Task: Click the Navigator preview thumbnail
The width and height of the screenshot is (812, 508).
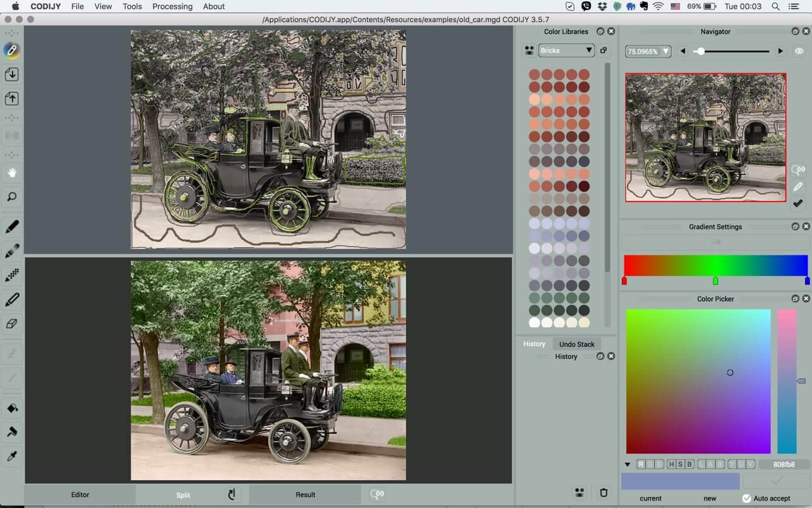Action: pyautogui.click(x=706, y=138)
